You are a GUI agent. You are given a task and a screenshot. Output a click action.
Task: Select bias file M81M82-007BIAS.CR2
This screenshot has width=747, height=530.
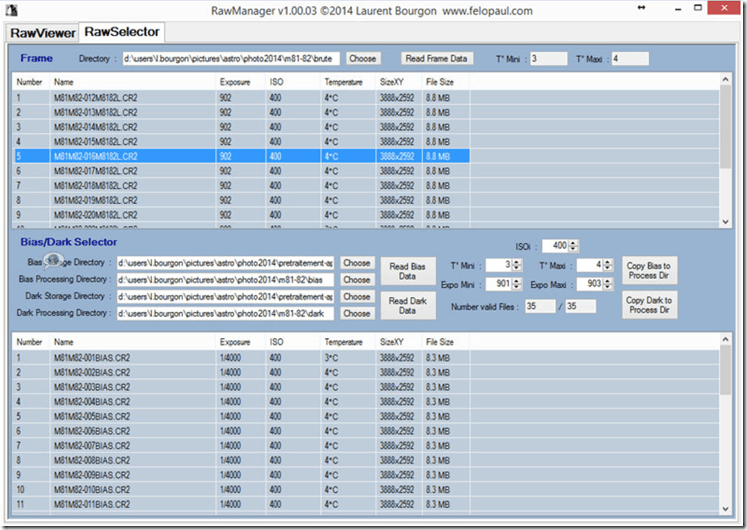[x=241, y=446]
